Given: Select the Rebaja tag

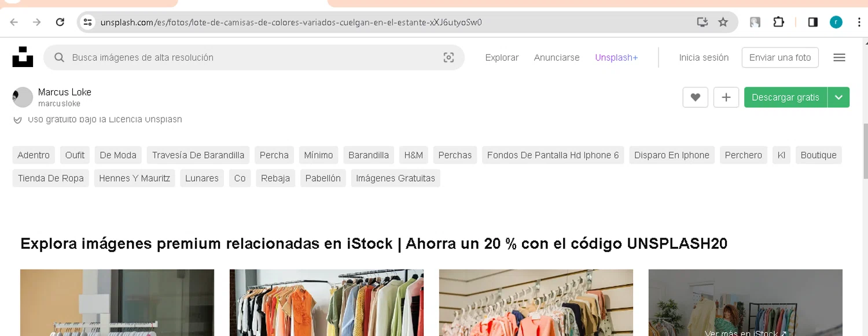Looking at the screenshot, I should point(275,178).
